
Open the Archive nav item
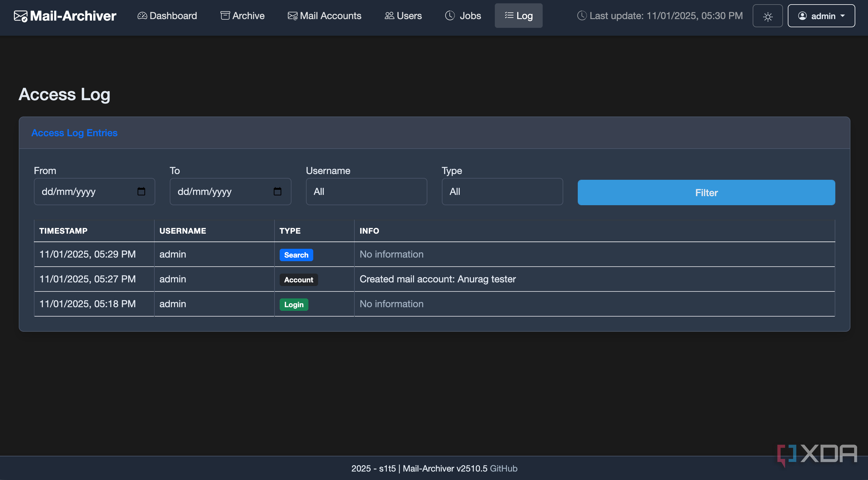click(x=243, y=15)
